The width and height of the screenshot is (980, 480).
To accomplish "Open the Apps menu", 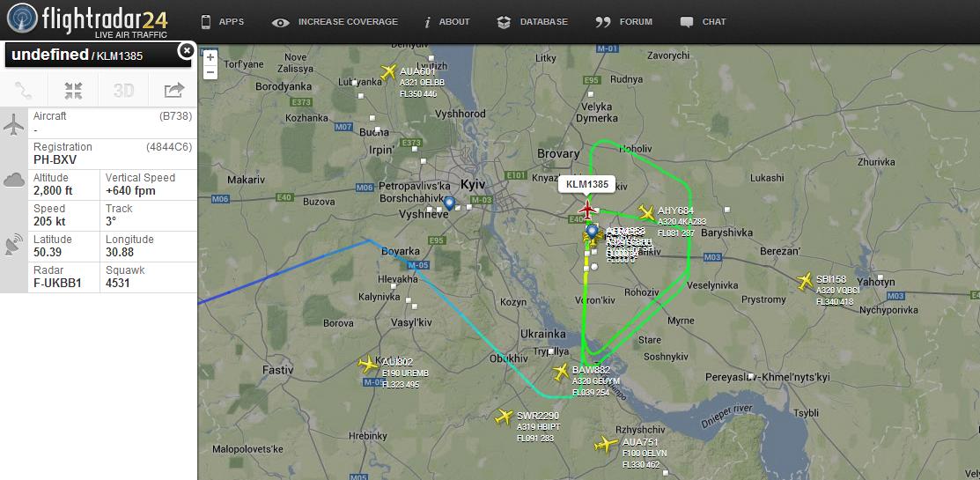I will (222, 22).
